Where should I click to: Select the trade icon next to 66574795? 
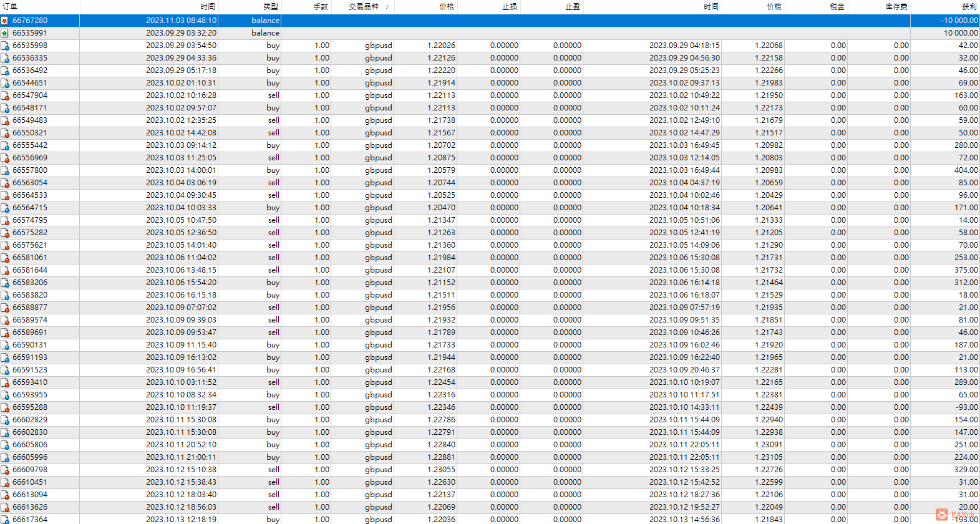pos(4,220)
